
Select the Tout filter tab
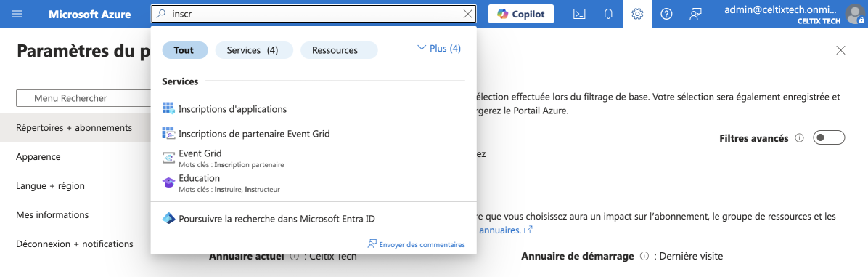pos(185,50)
